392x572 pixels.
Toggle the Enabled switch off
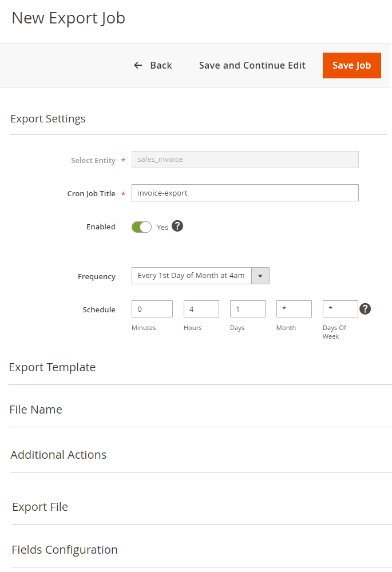click(141, 227)
